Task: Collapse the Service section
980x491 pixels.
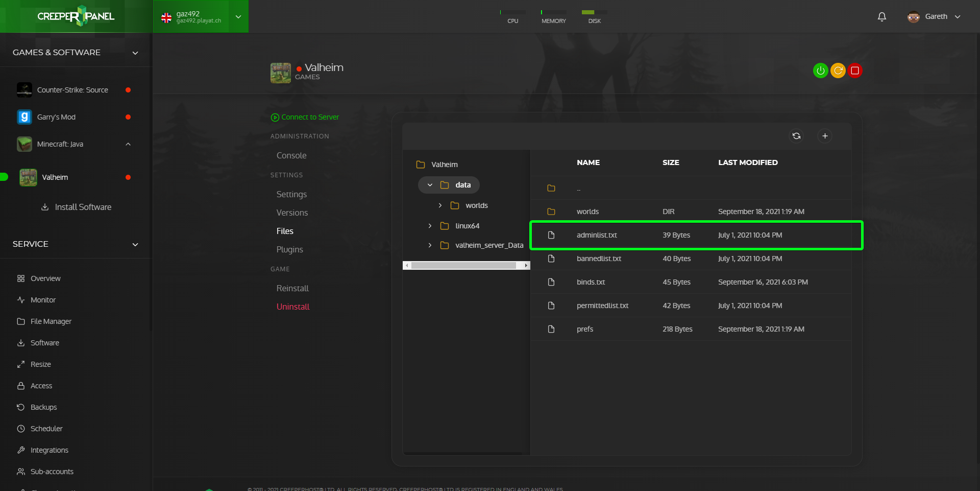Action: pos(135,244)
